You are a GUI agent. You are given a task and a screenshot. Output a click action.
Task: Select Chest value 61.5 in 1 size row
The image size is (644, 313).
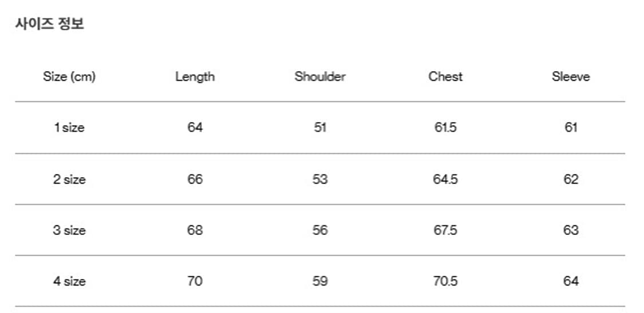click(445, 127)
